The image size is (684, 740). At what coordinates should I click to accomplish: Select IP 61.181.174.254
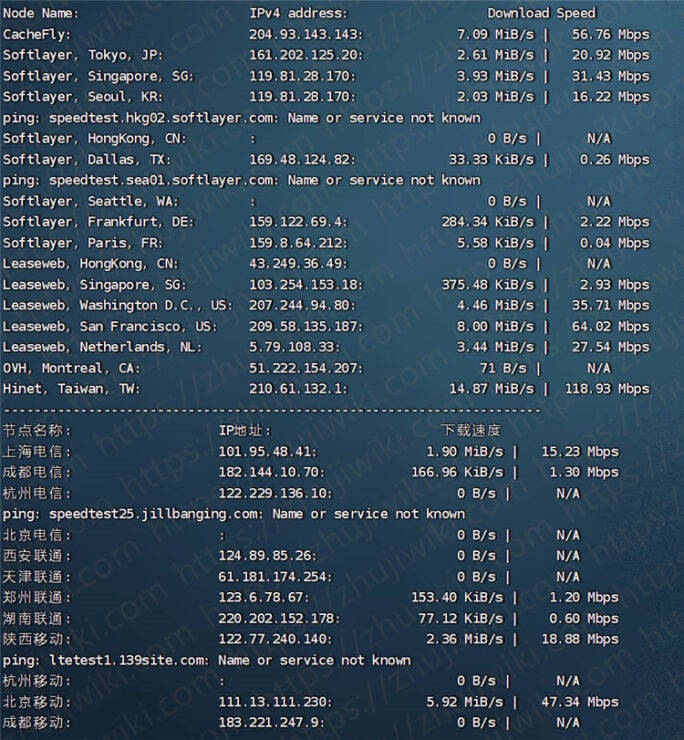click(275, 577)
